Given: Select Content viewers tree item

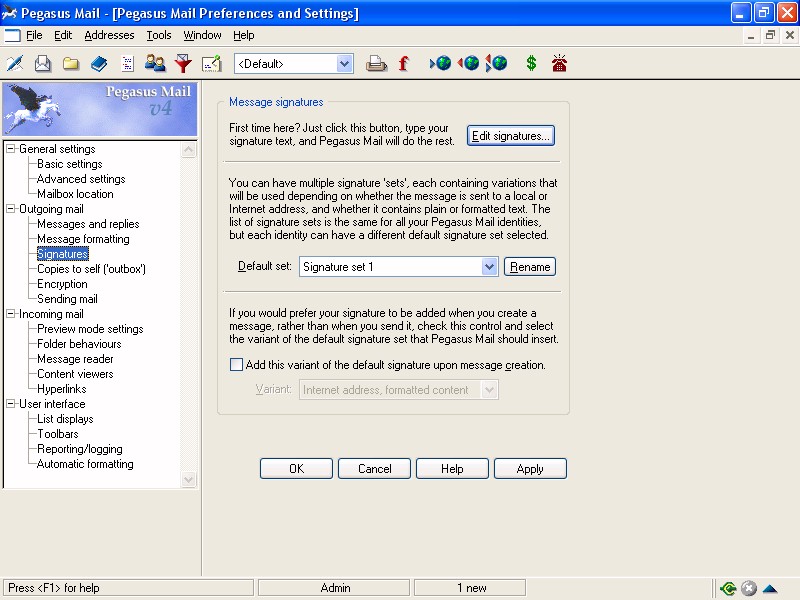Looking at the screenshot, I should (x=75, y=373).
